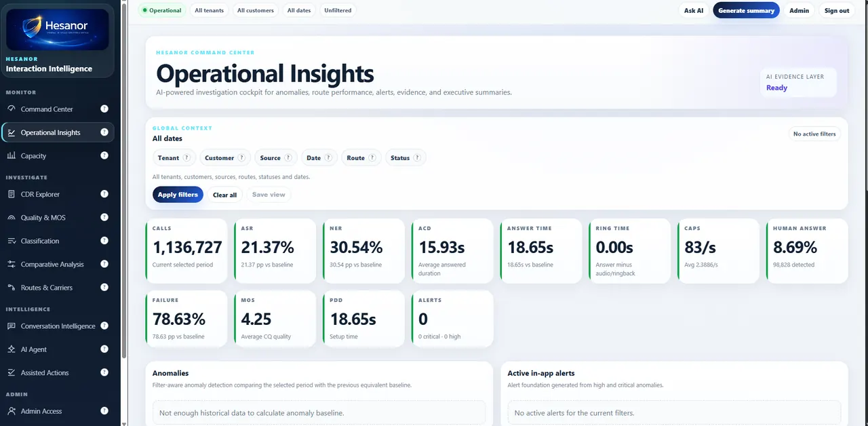Viewport: 868px width, 426px height.
Task: Click the No active filters badge
Action: pos(814,134)
